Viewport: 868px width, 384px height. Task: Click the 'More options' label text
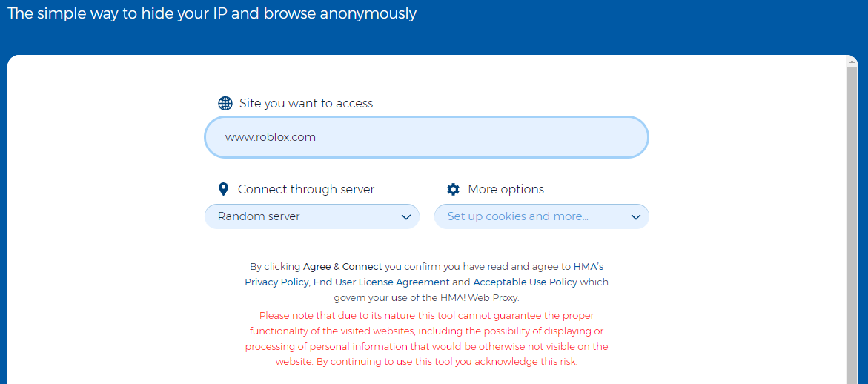click(x=506, y=189)
